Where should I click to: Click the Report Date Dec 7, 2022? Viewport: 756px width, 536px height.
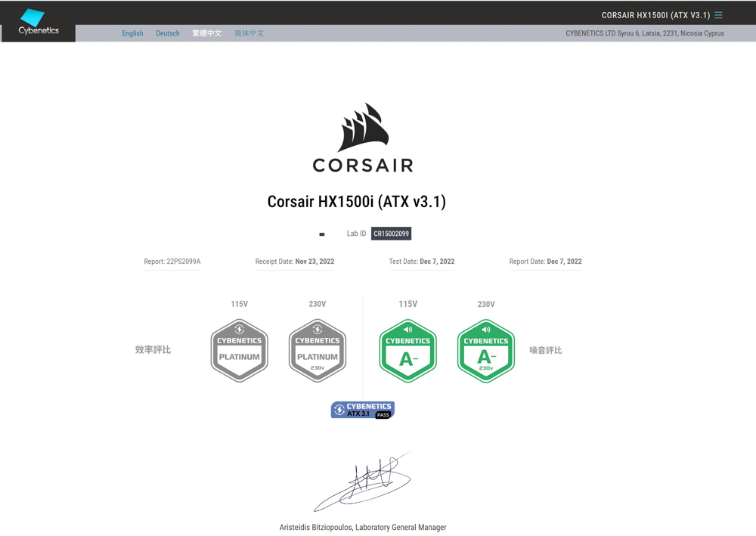(545, 262)
